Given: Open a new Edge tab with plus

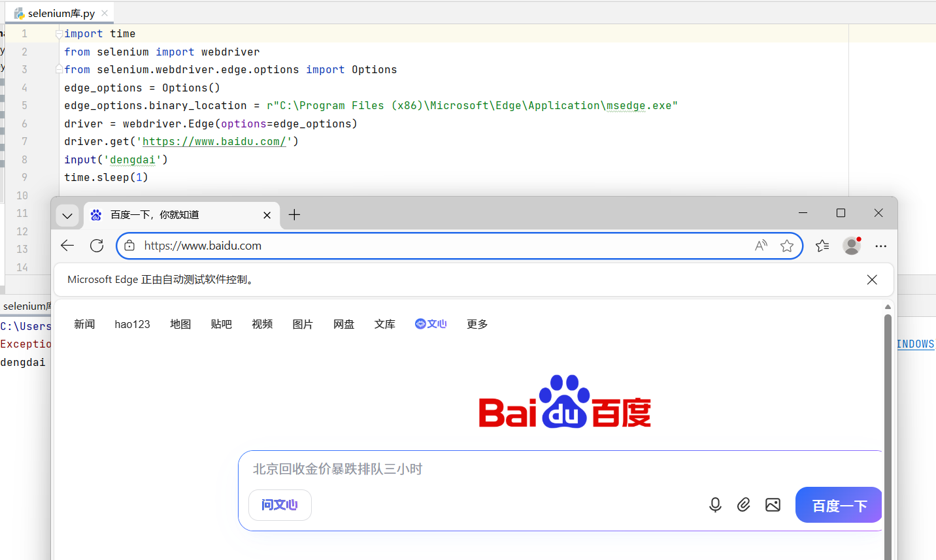Looking at the screenshot, I should click(x=295, y=215).
